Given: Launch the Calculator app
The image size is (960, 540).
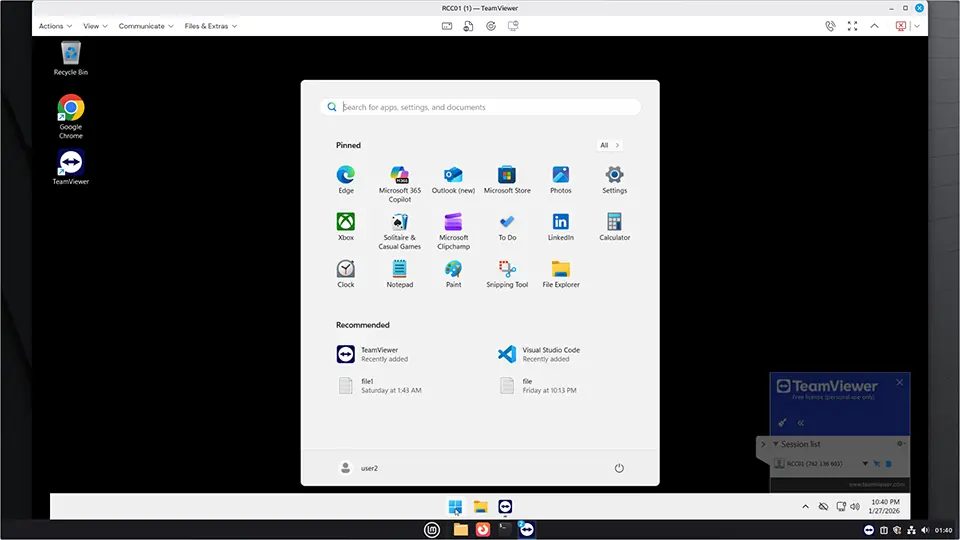Looking at the screenshot, I should point(614,227).
